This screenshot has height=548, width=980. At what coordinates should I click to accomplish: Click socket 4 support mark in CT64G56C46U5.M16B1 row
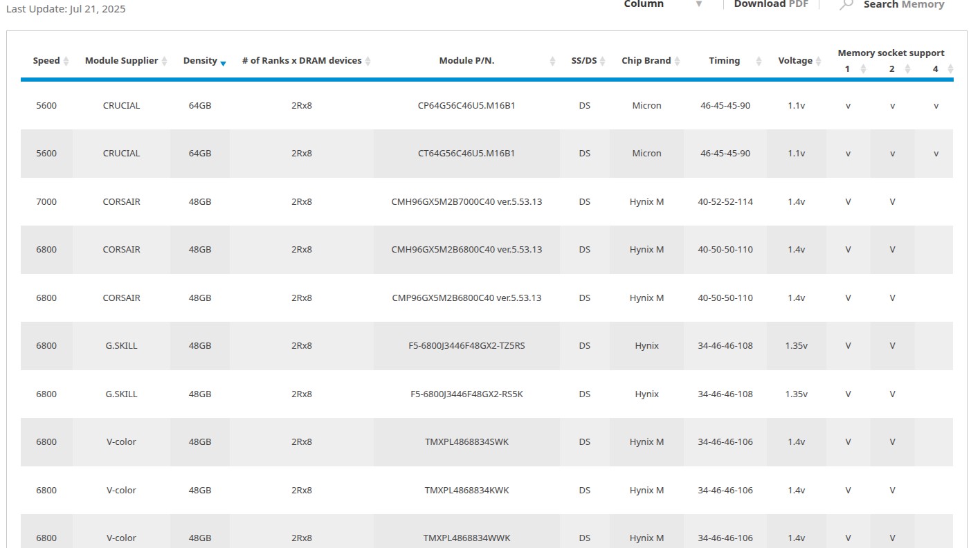click(x=936, y=154)
